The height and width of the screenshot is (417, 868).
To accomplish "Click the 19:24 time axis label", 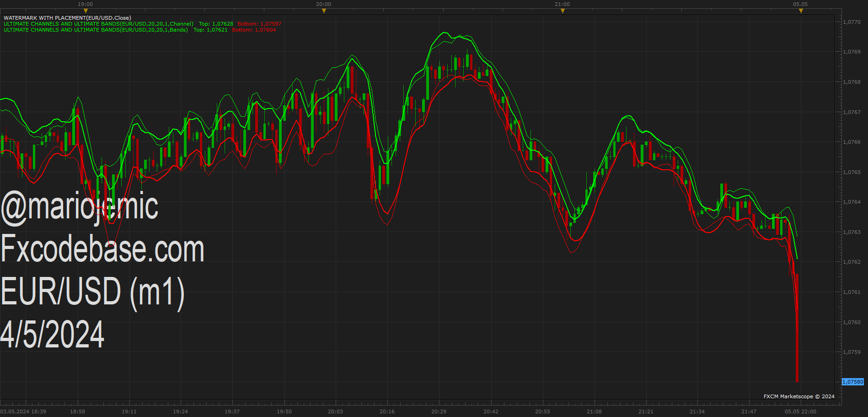I will pos(180,412).
